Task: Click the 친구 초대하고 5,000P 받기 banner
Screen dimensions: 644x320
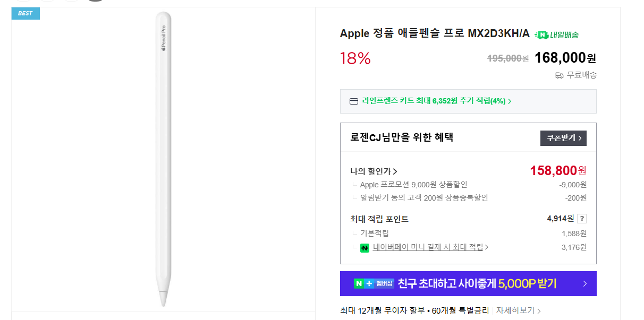Action: (x=468, y=283)
